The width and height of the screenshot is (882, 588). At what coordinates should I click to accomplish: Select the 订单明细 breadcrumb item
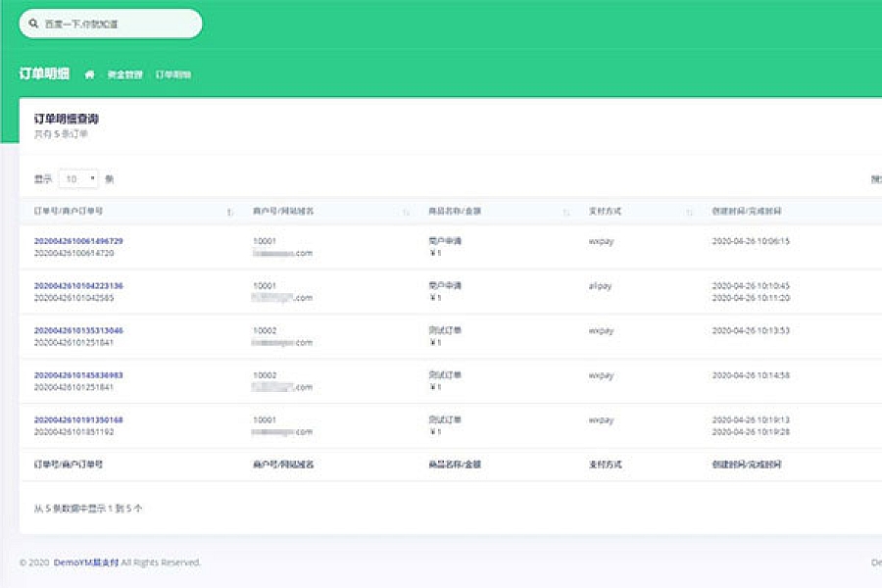(x=173, y=74)
